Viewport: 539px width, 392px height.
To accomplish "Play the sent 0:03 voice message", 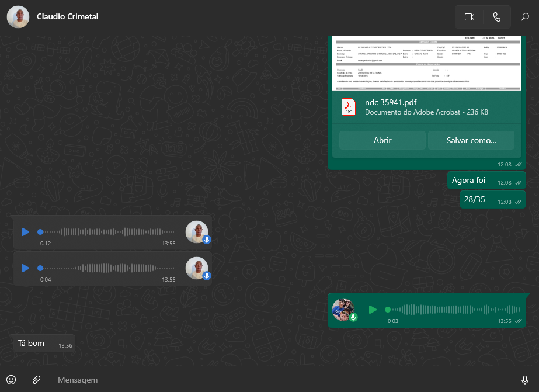I will (373, 309).
